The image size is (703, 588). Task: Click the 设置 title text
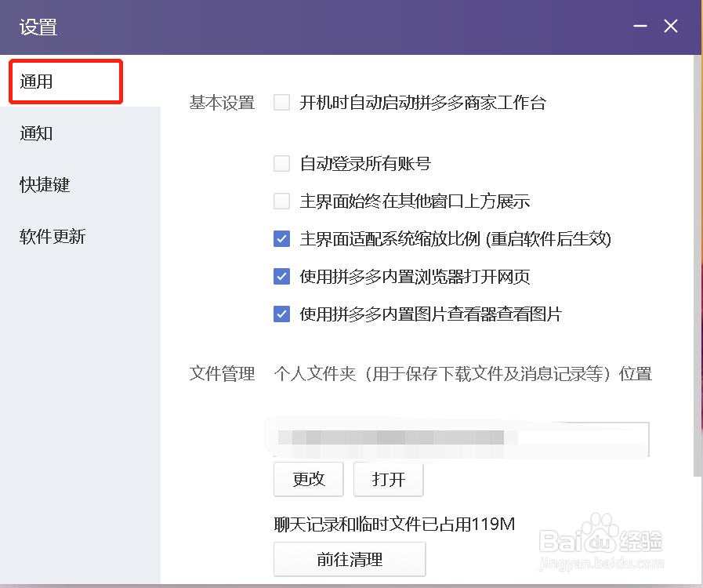[x=37, y=27]
